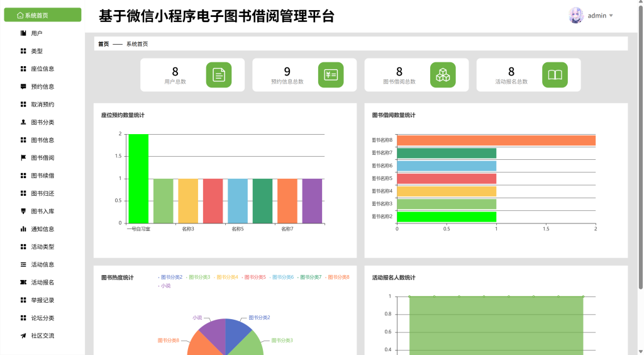The height and width of the screenshot is (355, 644).
Task: Click the trophy icon beside 图书入库
Action: tap(23, 211)
